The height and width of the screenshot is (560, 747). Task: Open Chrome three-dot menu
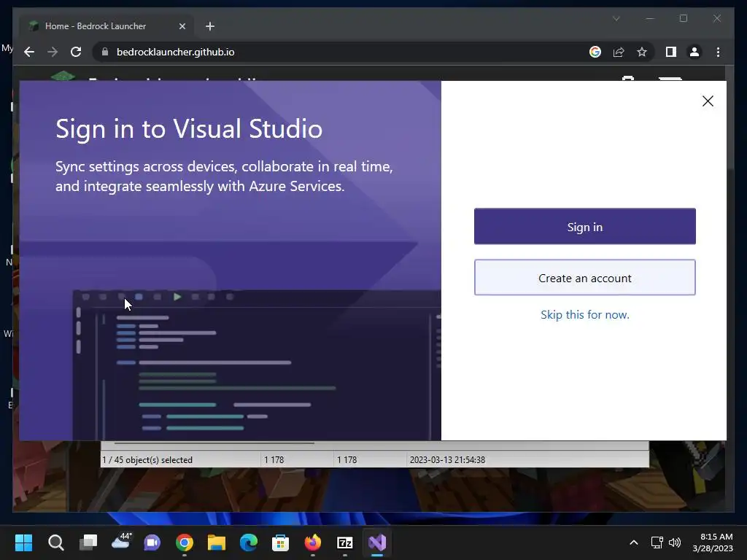718,52
